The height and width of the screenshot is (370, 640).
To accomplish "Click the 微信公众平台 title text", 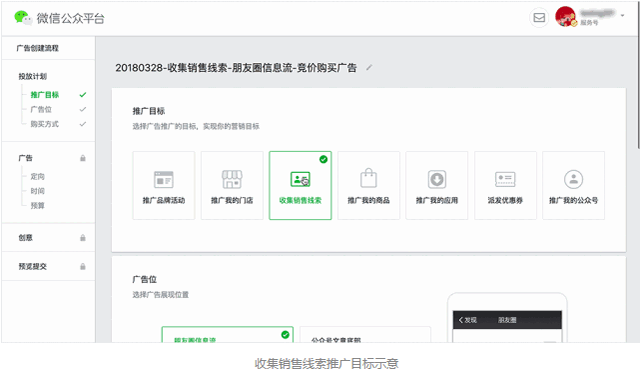I will (x=71, y=18).
